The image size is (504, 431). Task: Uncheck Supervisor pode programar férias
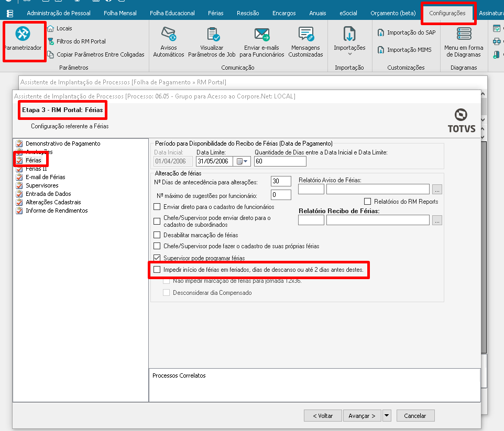point(157,258)
